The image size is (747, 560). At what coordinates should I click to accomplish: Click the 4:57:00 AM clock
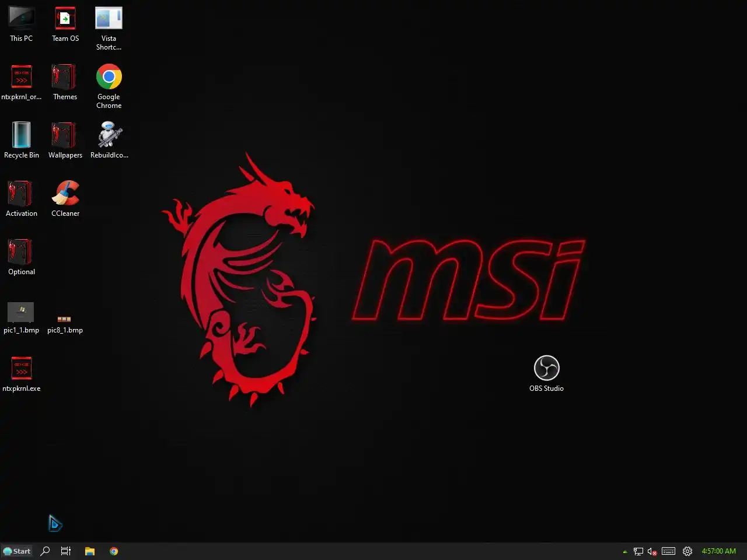[719, 551]
